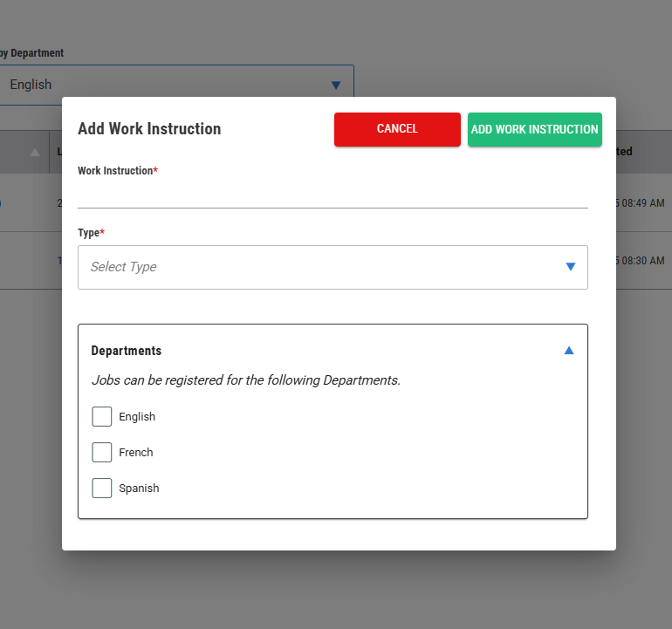Screen dimensions: 672x629
Task: Enable the French department checkbox
Action: 102,453
